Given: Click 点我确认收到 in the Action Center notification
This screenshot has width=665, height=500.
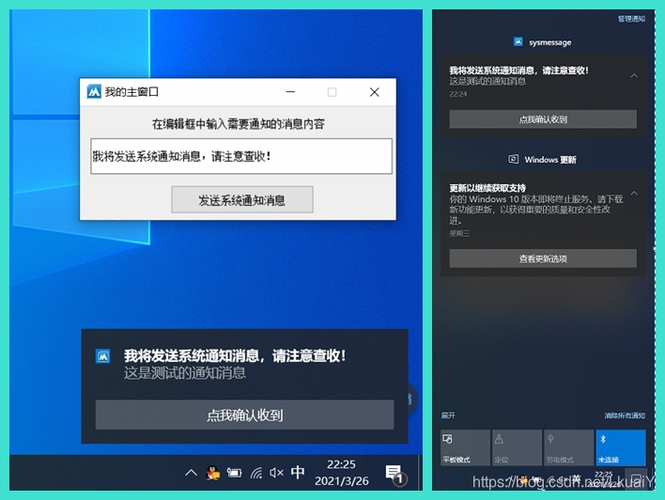Looking at the screenshot, I should click(x=543, y=119).
